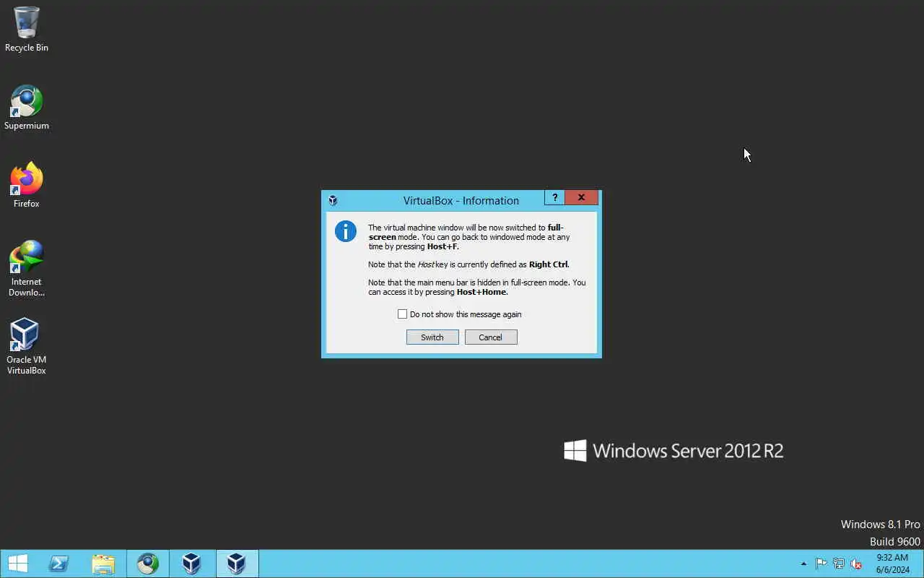This screenshot has height=578, width=924.
Task: Click the 'VirtualBox - Information' title text
Action: pyautogui.click(x=461, y=201)
